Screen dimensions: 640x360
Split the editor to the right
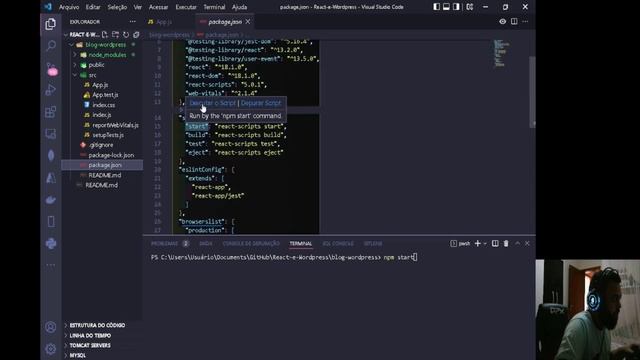click(514, 22)
